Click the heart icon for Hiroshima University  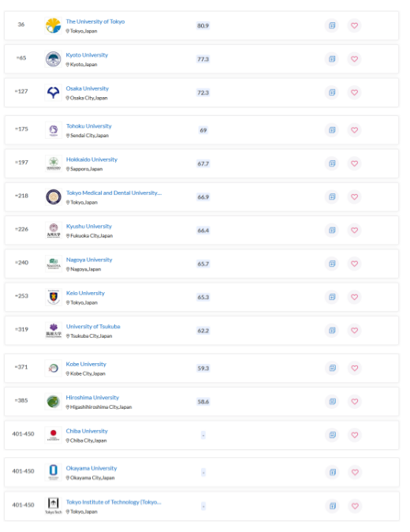355,402
